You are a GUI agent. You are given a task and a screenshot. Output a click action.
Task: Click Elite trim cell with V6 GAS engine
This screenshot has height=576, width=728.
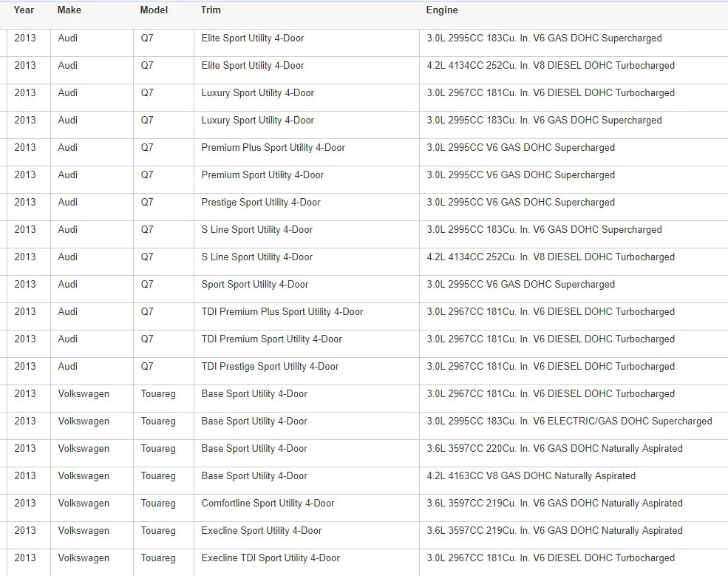point(307,43)
